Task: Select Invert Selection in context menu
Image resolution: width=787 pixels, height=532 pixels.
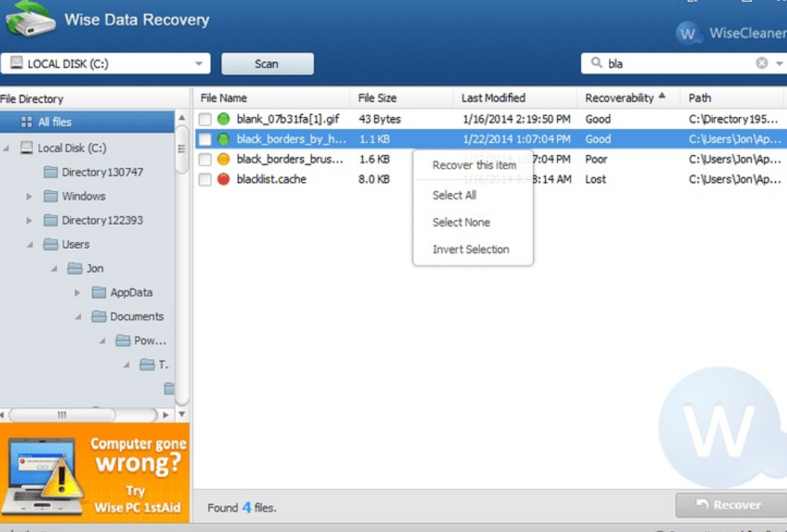Action: pos(470,250)
